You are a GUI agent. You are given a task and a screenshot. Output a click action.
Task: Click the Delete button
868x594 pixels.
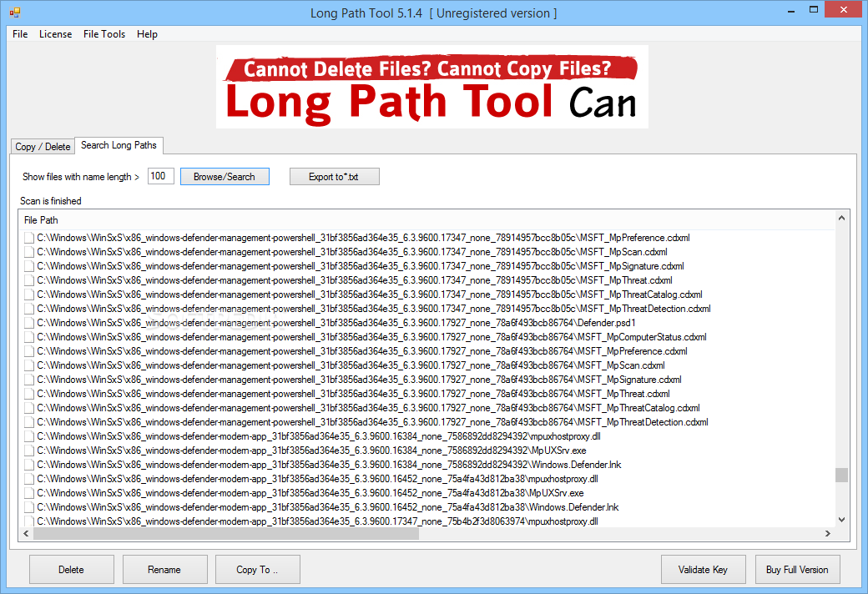pos(72,569)
